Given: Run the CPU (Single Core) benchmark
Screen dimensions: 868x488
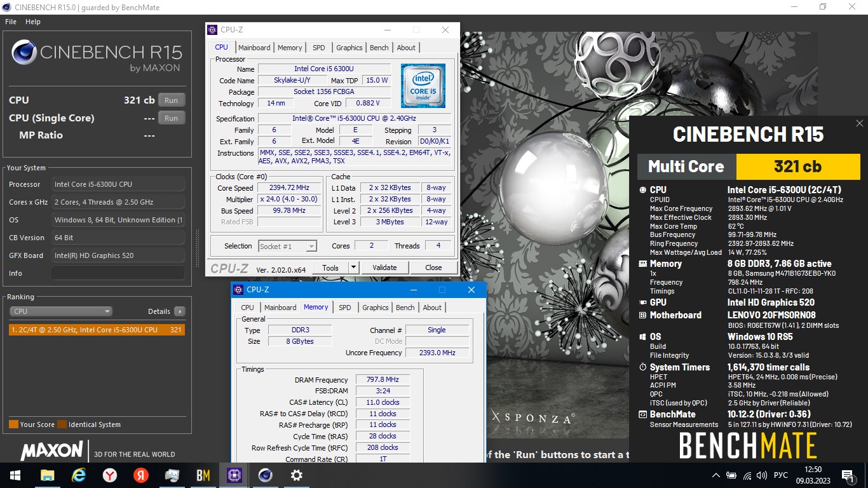Looking at the screenshot, I should (171, 118).
